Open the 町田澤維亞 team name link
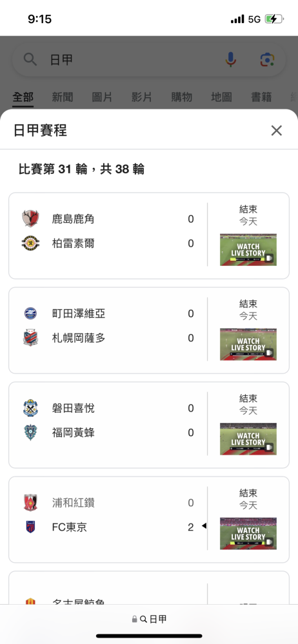This screenshot has width=298, height=644. 79,314
